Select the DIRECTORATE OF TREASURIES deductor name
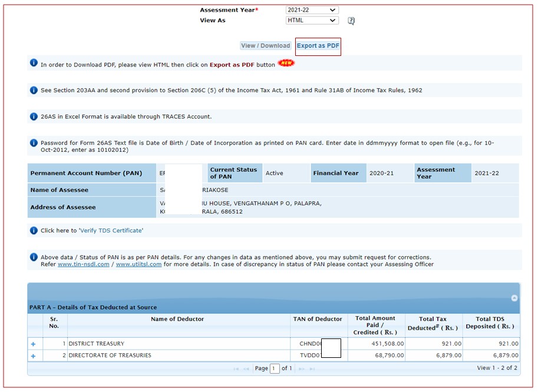 pyautogui.click(x=110, y=356)
